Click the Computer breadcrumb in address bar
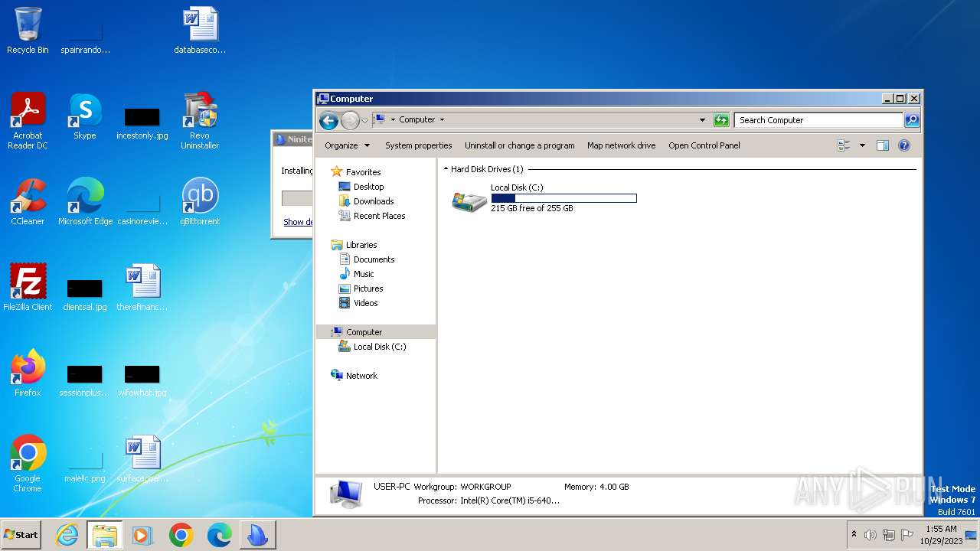 417,120
